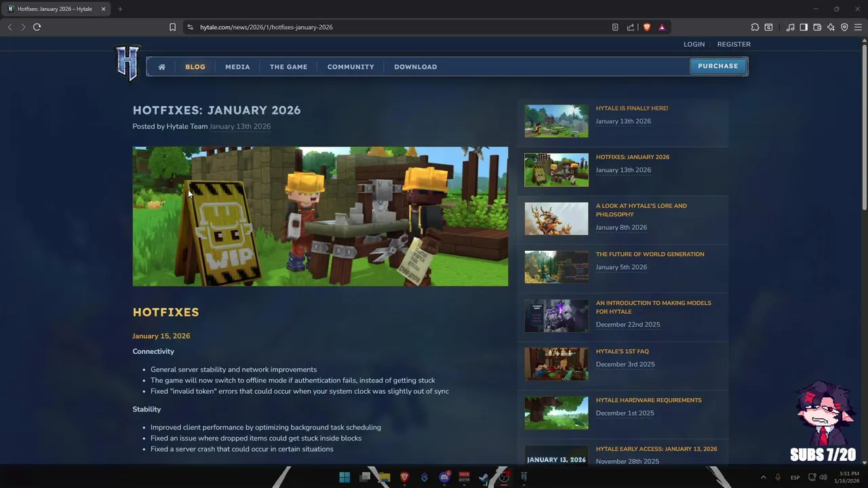Click the share page icon
Screen dimensions: 868x488
631,27
